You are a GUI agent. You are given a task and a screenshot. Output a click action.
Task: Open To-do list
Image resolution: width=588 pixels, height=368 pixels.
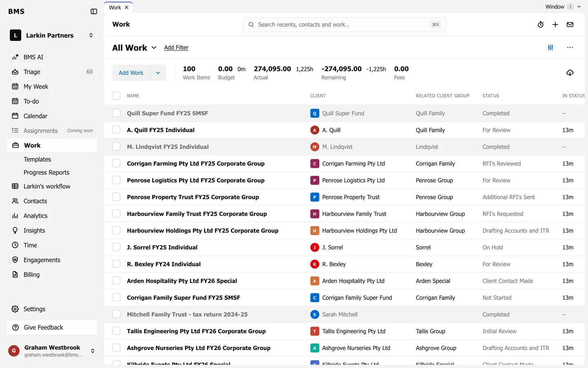[52, 101]
